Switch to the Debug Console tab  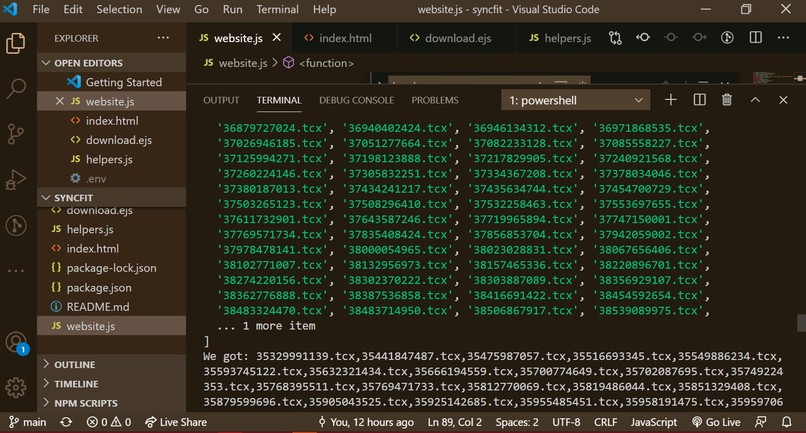[356, 100]
